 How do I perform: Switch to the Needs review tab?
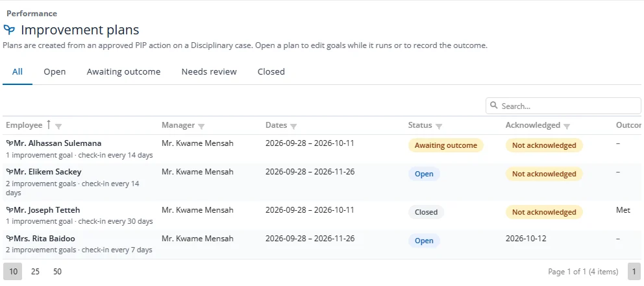click(209, 72)
